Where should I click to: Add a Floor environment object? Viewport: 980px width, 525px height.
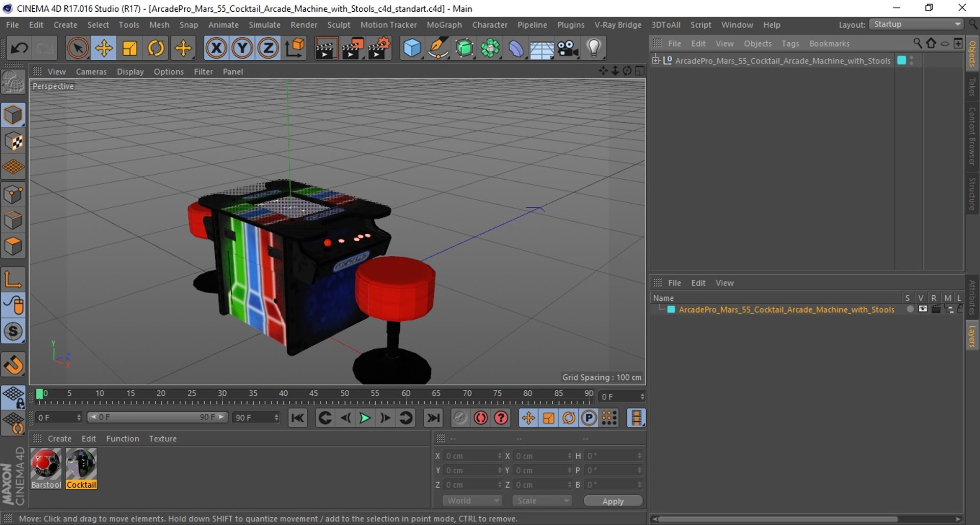tap(542, 49)
